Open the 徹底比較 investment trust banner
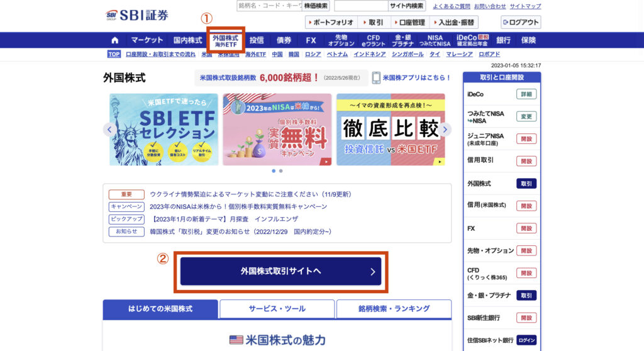Image resolution: width=644 pixels, height=351 pixels. tap(391, 130)
